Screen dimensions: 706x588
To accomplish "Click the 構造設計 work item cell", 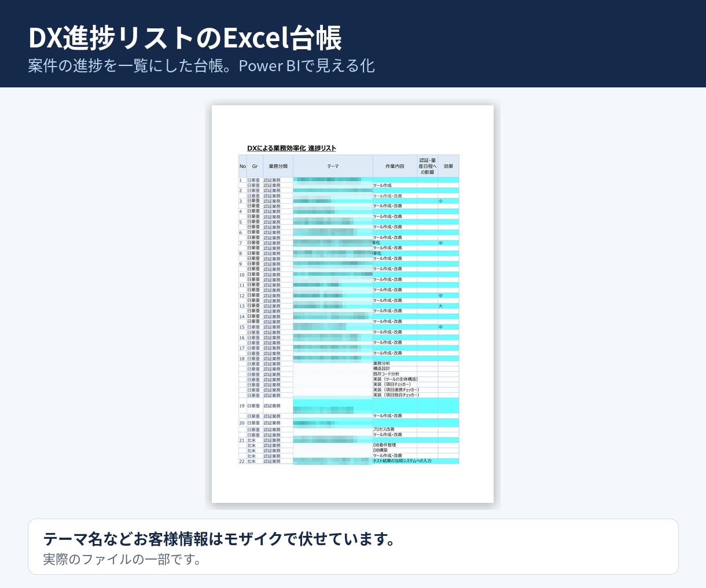I will click(x=395, y=369).
